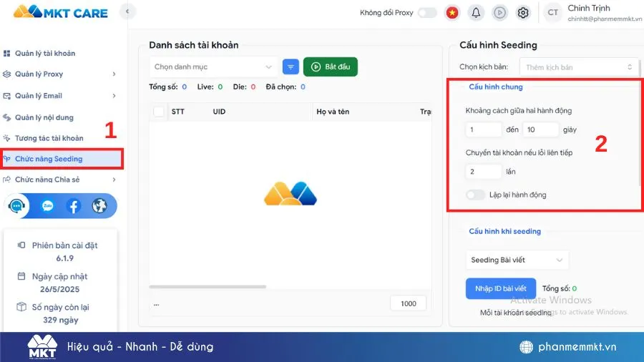Select Chức năng Seeding menu item
This screenshot has height=362, width=644.
pos(62,159)
